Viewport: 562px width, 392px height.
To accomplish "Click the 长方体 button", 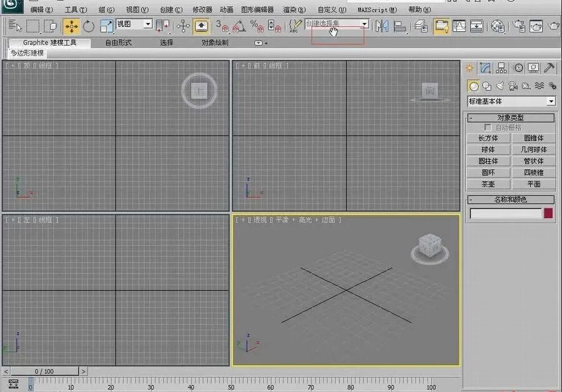I will tap(488, 138).
